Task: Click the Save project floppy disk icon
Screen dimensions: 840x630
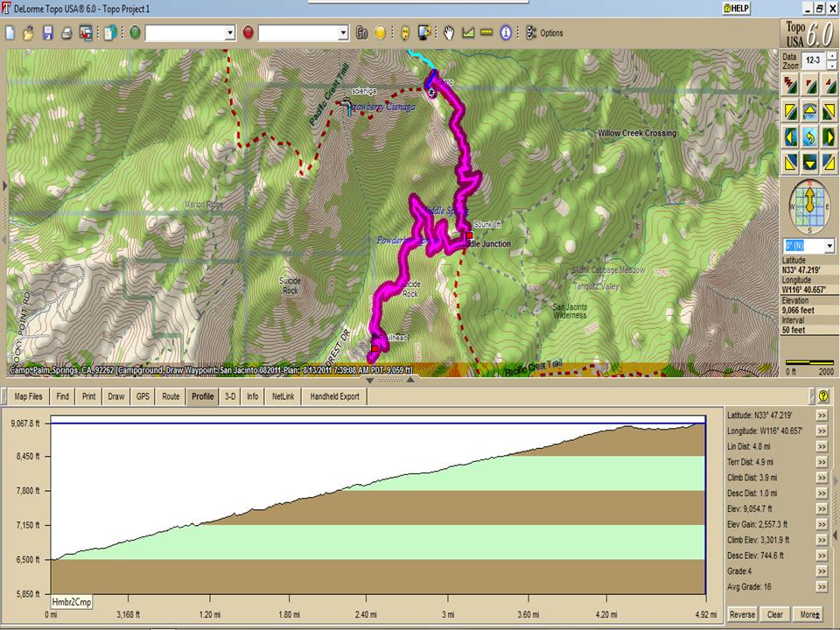Action: click(47, 33)
